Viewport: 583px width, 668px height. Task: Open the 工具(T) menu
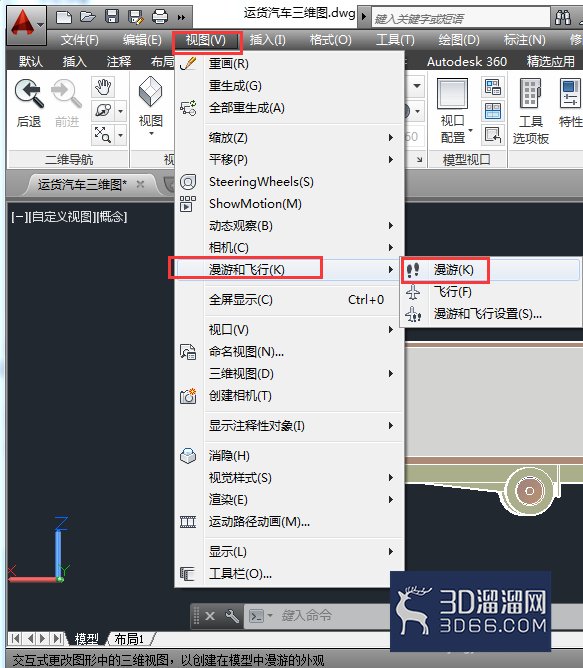pos(395,40)
